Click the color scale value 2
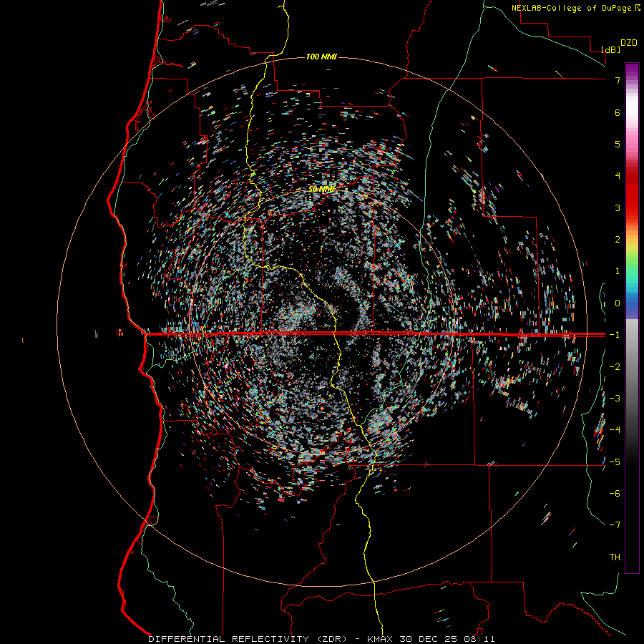This screenshot has width=644, height=644. pos(618,240)
